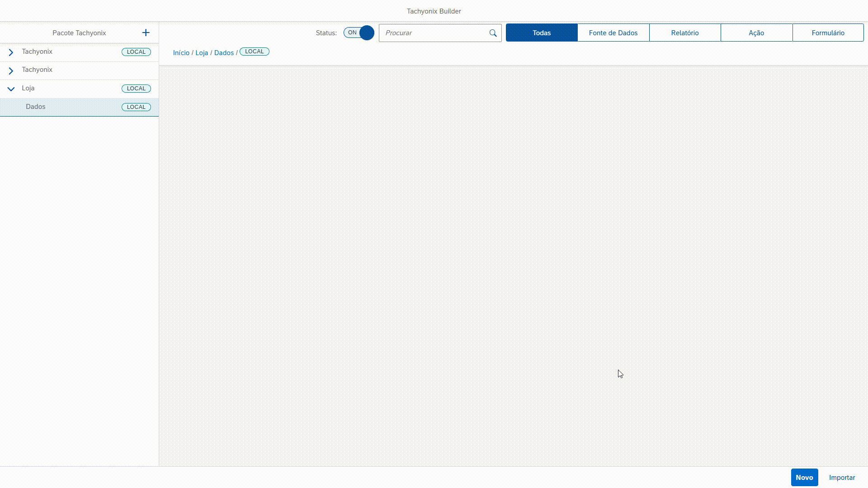868x488 pixels.
Task: Go to Início in breadcrumb
Action: (181, 52)
